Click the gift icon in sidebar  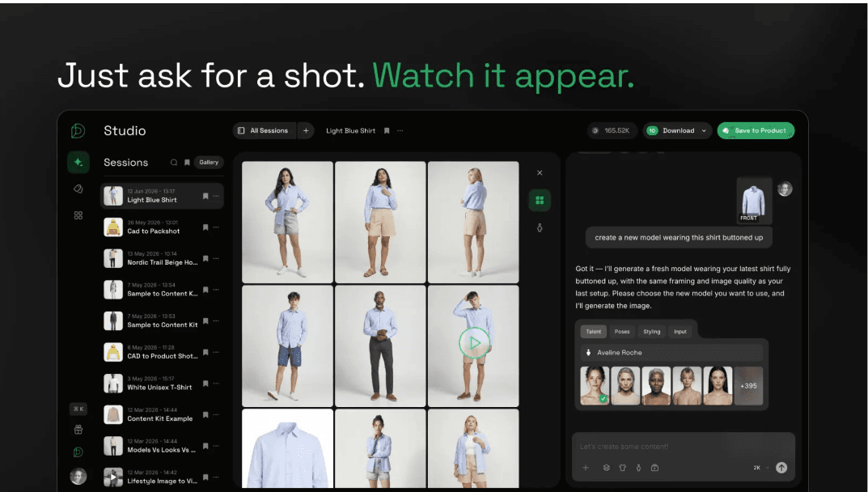(78, 430)
